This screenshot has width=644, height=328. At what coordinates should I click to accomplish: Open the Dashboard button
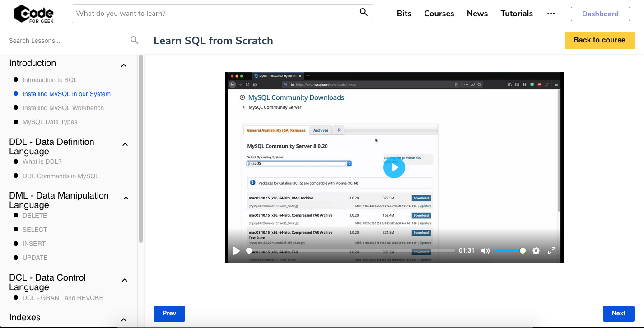click(x=600, y=14)
